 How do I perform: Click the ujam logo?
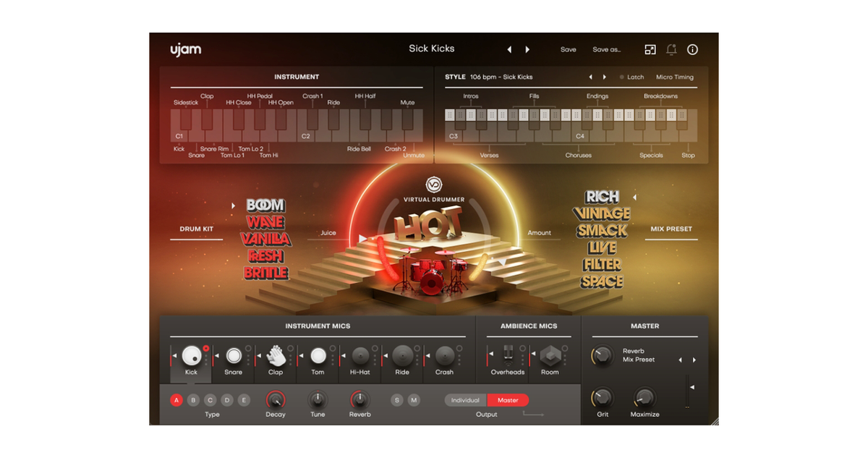pyautogui.click(x=186, y=49)
